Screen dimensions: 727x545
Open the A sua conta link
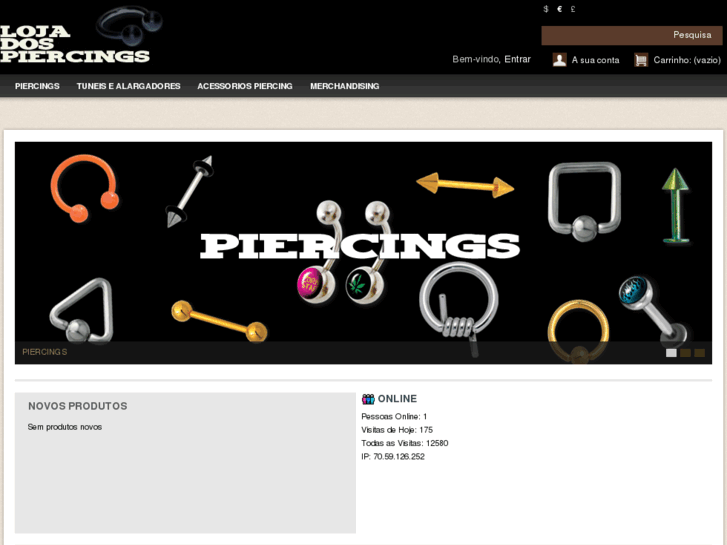coord(595,60)
